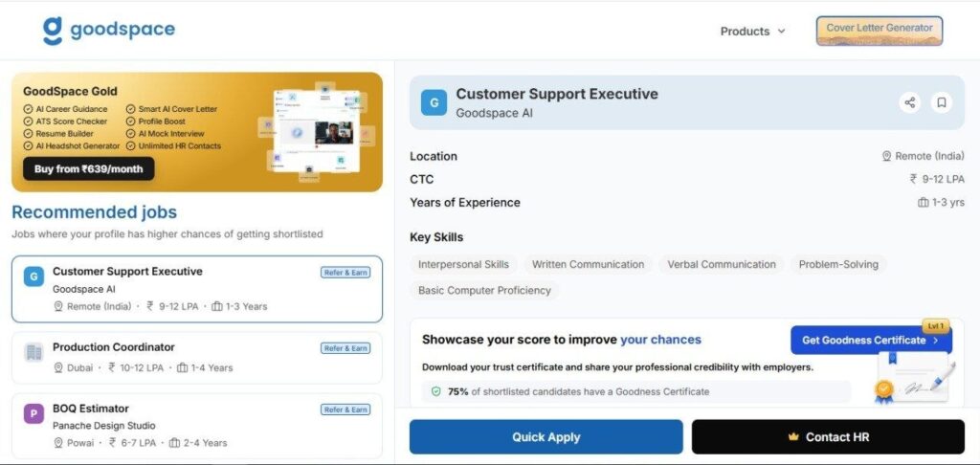Click the Goodspace AI company logo in job header
The height and width of the screenshot is (465, 980).
pos(434,102)
